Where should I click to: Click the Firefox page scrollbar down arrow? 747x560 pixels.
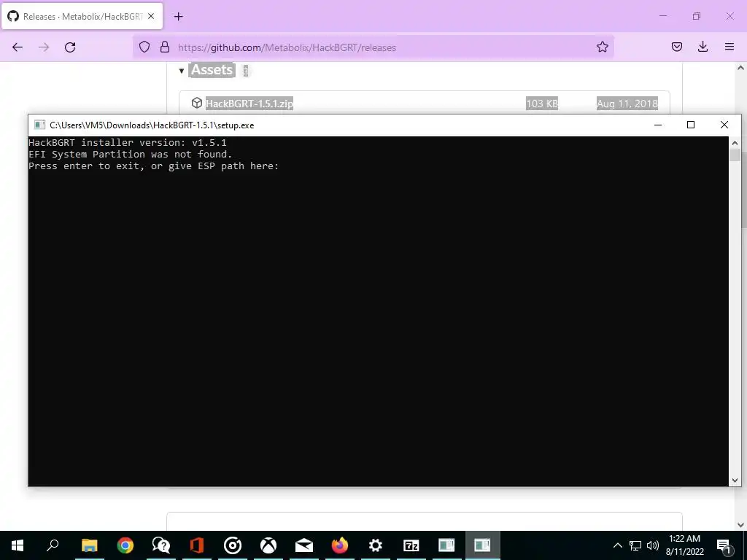tap(740, 525)
